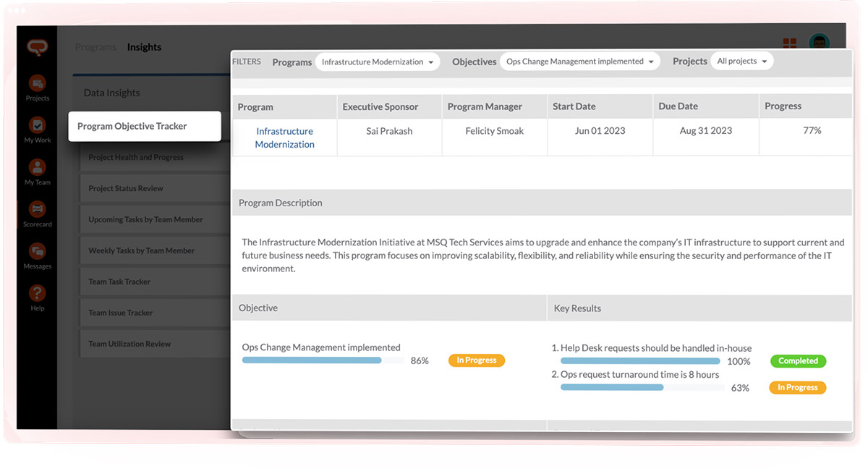Click the Objective section header
868x469 pixels.
pyautogui.click(x=389, y=308)
